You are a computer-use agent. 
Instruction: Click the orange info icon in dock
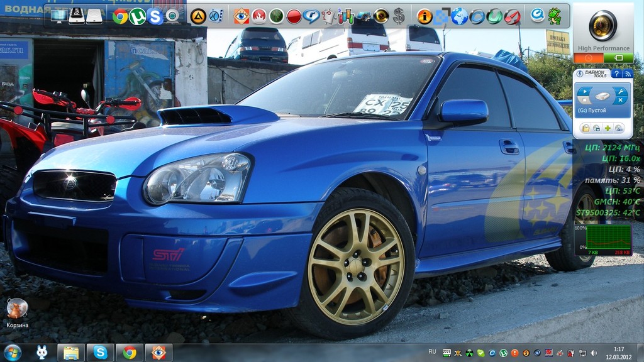pyautogui.click(x=425, y=16)
